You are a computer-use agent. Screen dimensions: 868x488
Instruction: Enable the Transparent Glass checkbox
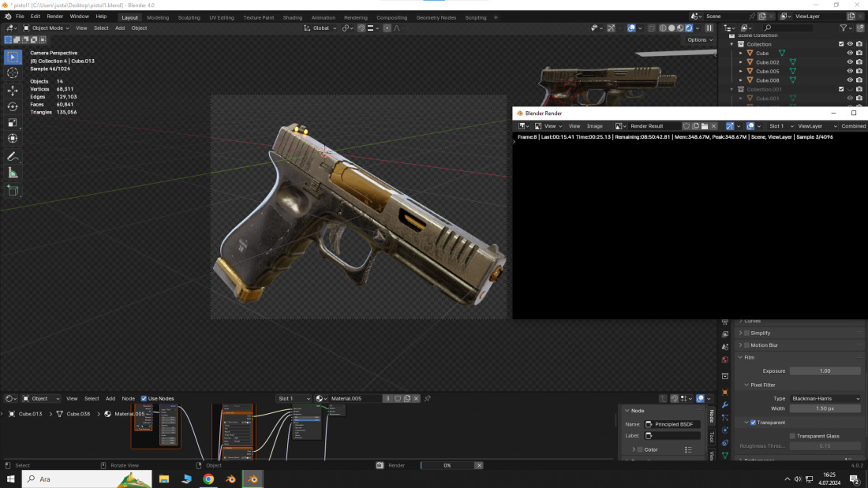pyautogui.click(x=793, y=436)
